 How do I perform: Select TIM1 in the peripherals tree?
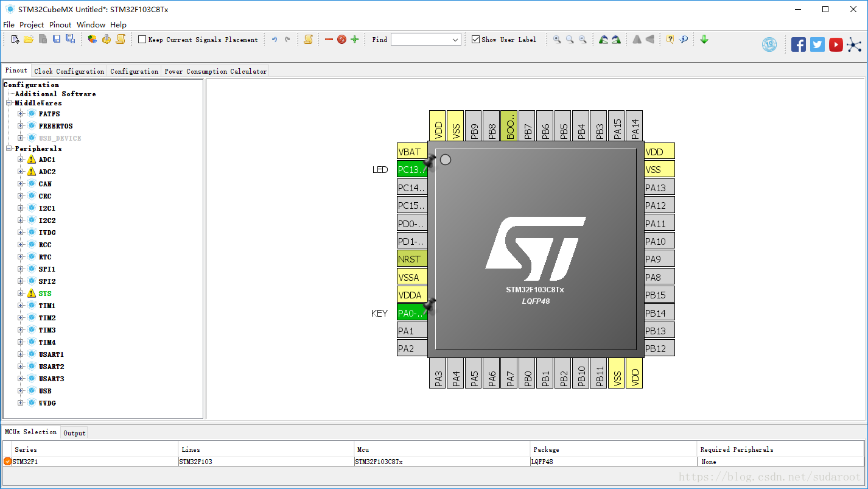(47, 306)
